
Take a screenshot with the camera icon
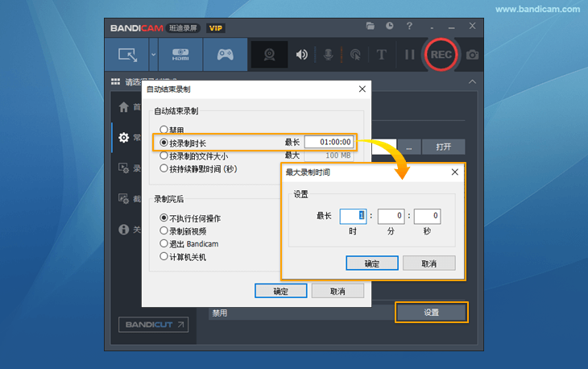pyautogui.click(x=472, y=55)
